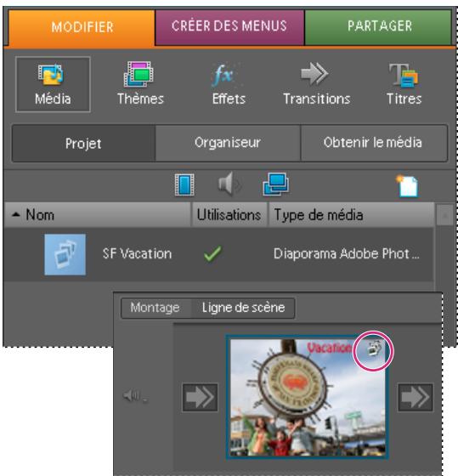
Task: Toggle the still images filter icon
Action: click(x=275, y=184)
